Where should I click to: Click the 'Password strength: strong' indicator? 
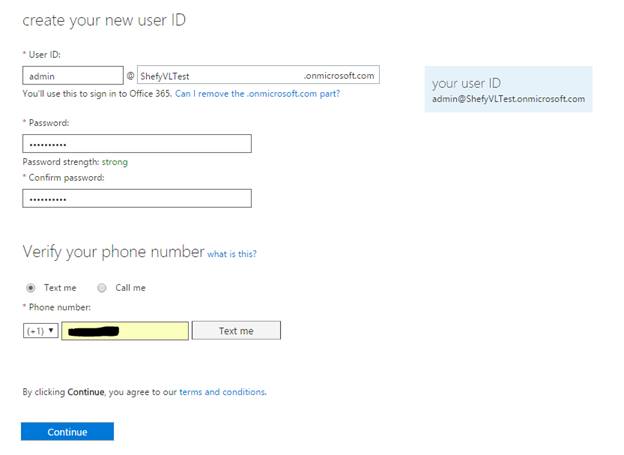[x=75, y=161]
